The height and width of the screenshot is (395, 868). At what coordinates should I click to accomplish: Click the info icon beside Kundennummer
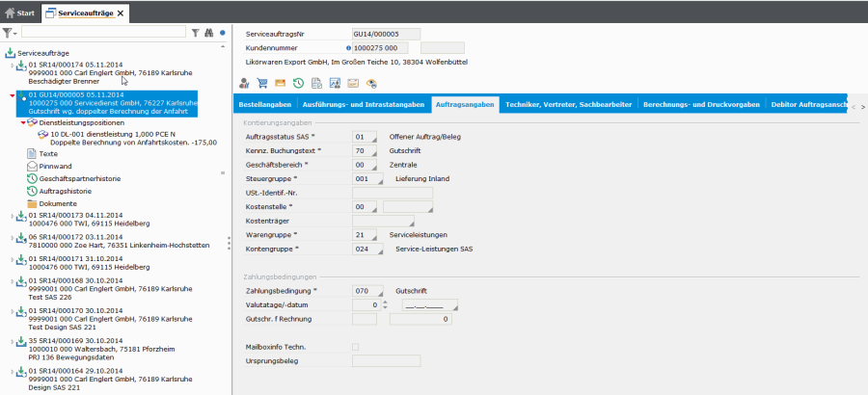point(348,48)
